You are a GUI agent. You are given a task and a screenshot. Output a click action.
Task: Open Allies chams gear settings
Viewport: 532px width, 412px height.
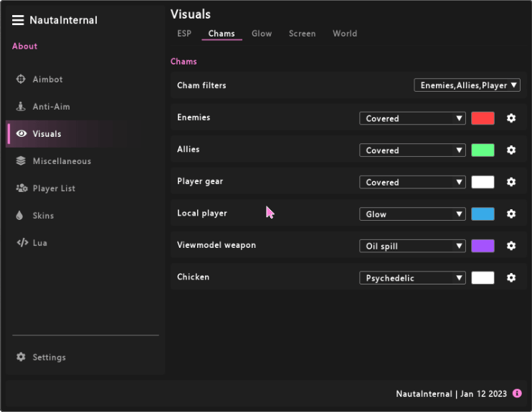point(511,150)
